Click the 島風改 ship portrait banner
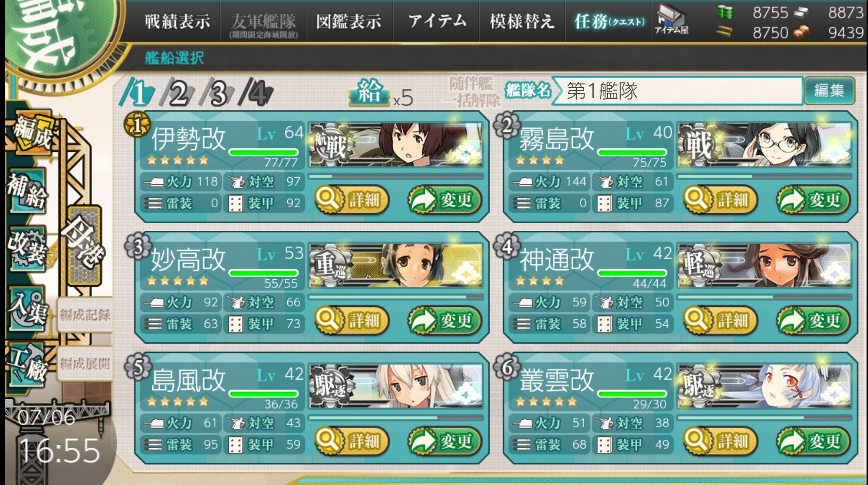Image resolution: width=868 pixels, height=485 pixels. [395, 386]
